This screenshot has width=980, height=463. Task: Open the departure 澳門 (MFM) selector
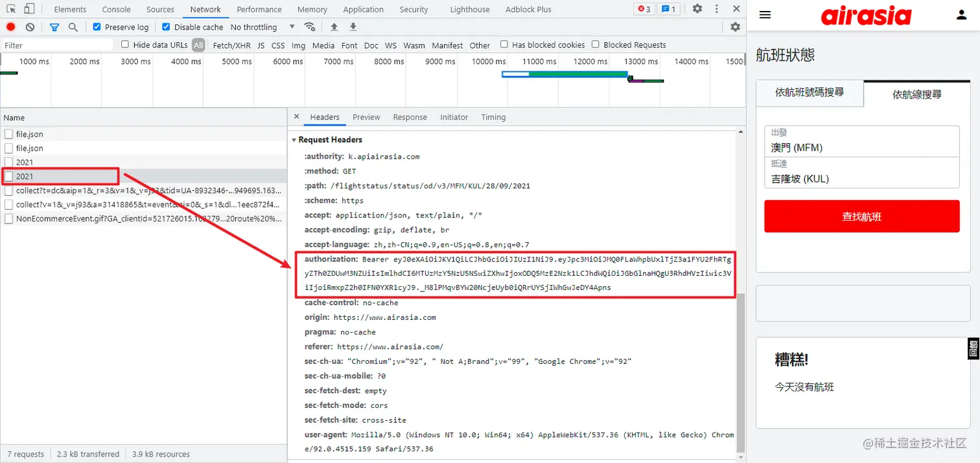[861, 141]
